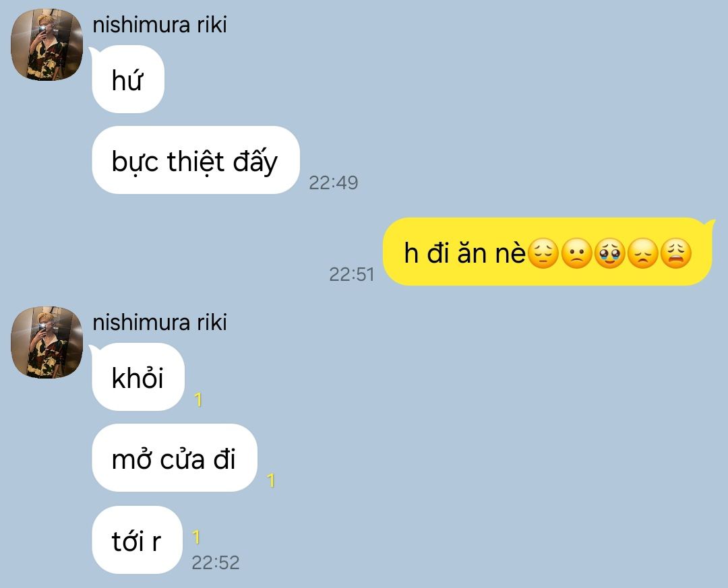Click the 22:52 timestamp
This screenshot has height=588, width=728.
pos(216,562)
